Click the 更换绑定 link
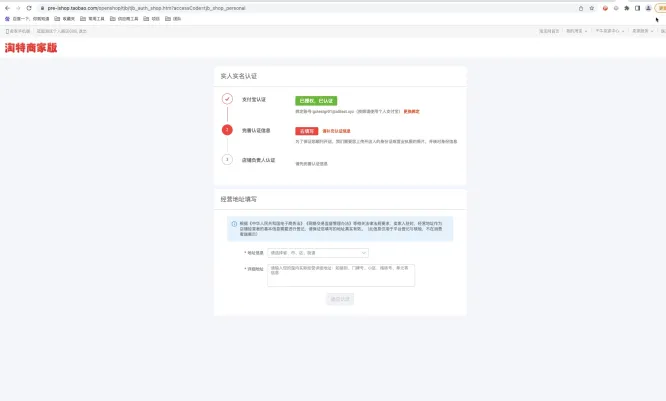 pyautogui.click(x=411, y=111)
